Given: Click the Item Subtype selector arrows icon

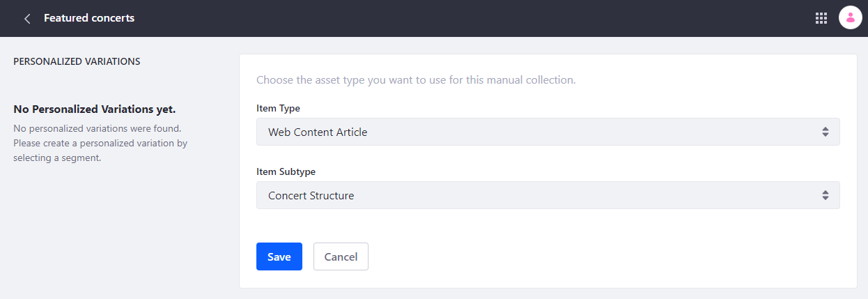Looking at the screenshot, I should point(825,196).
